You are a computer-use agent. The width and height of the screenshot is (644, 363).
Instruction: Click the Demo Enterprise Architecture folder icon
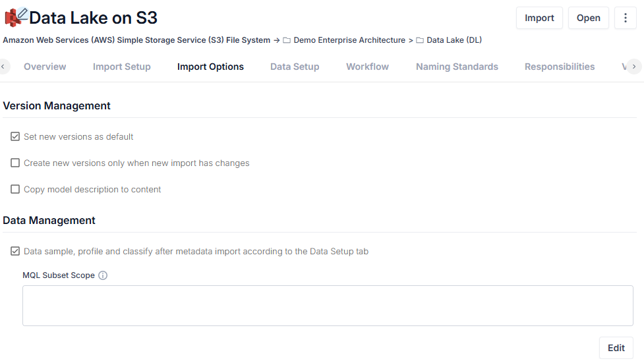point(287,40)
